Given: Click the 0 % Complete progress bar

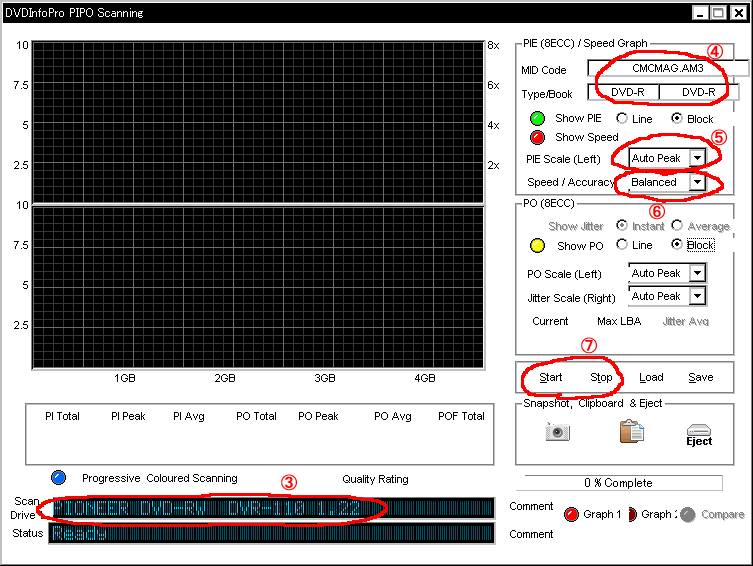Looking at the screenshot, I should click(619, 483).
